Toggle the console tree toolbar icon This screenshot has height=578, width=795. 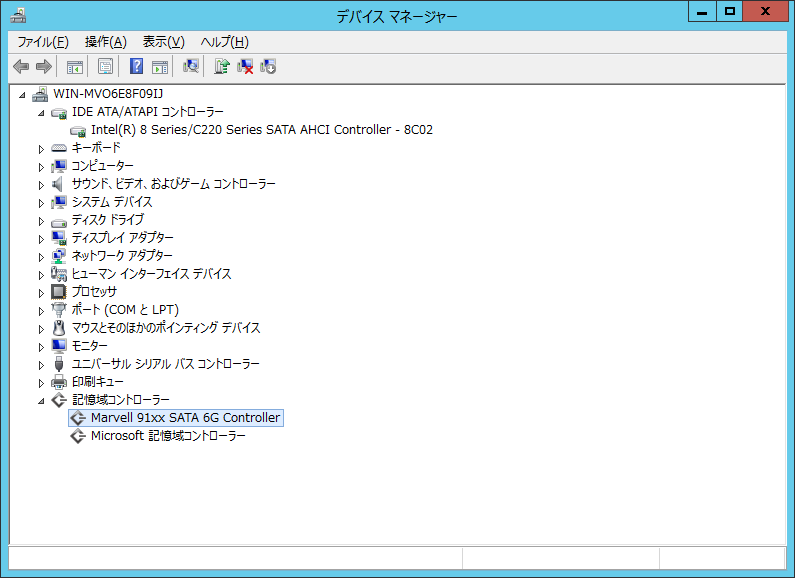[x=75, y=66]
